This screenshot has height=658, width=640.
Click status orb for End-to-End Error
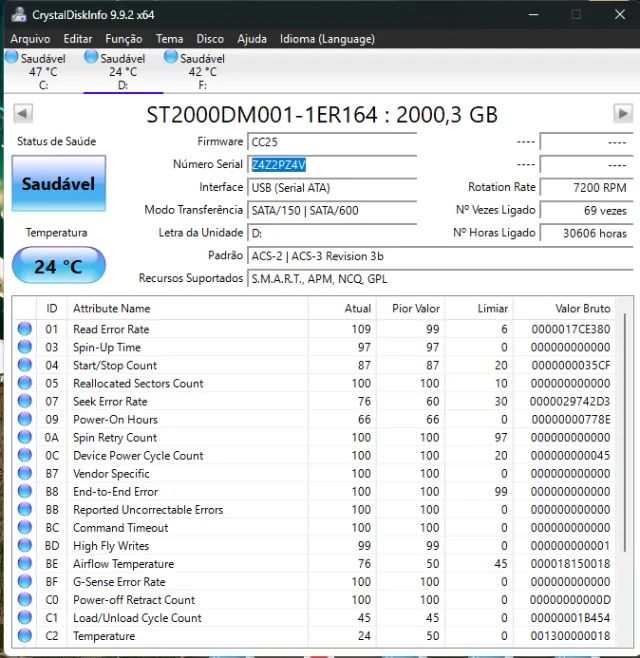point(25,491)
